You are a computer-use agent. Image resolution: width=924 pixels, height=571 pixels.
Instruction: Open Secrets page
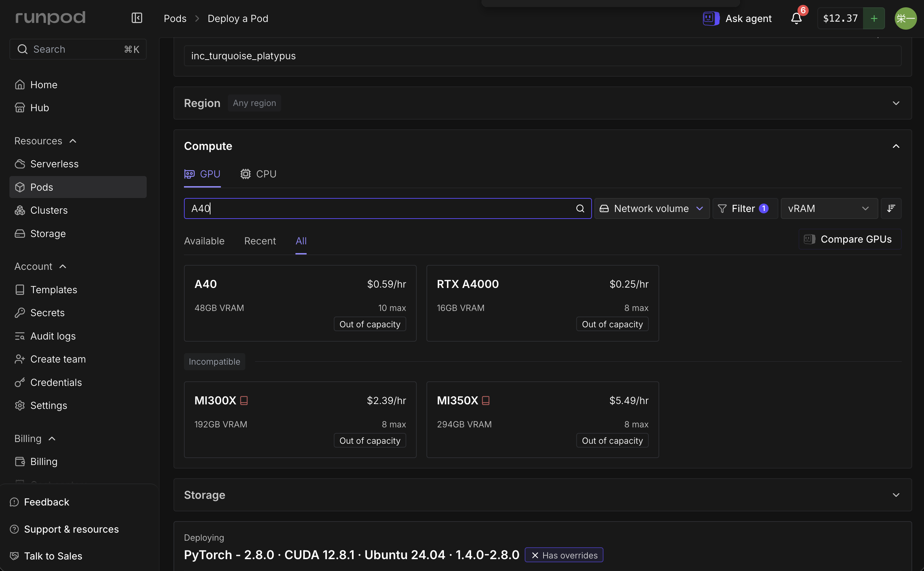(78, 313)
